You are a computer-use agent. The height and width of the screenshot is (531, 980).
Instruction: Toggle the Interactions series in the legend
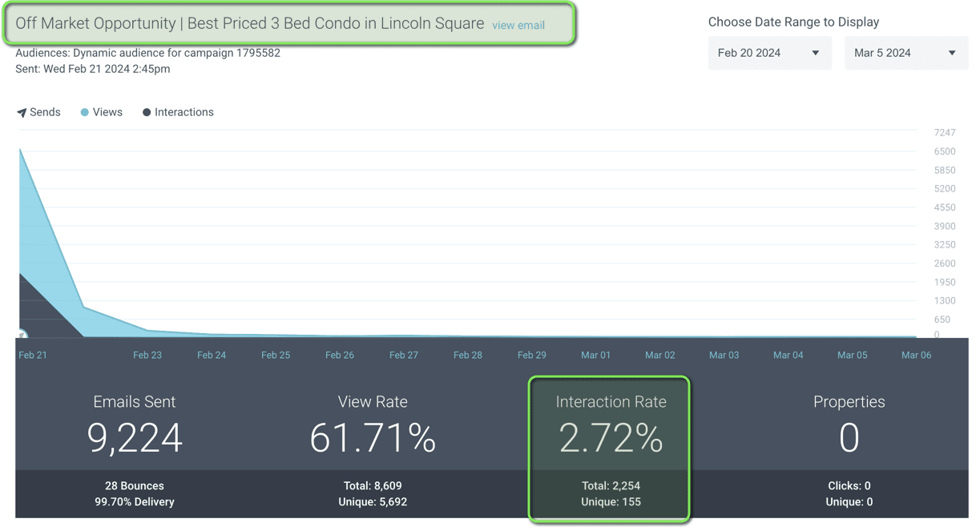pos(178,113)
